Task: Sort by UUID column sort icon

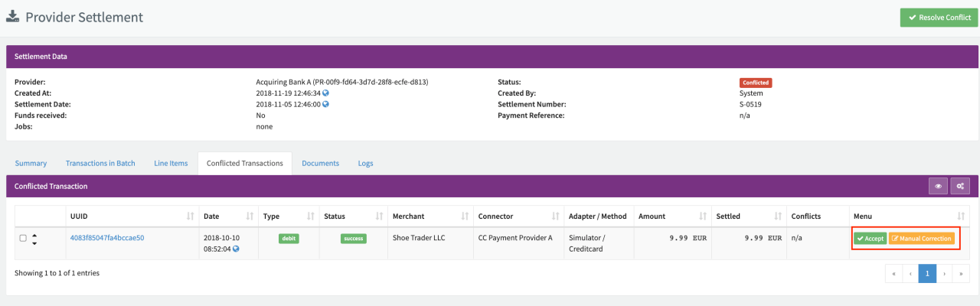Action: pyautogui.click(x=189, y=216)
